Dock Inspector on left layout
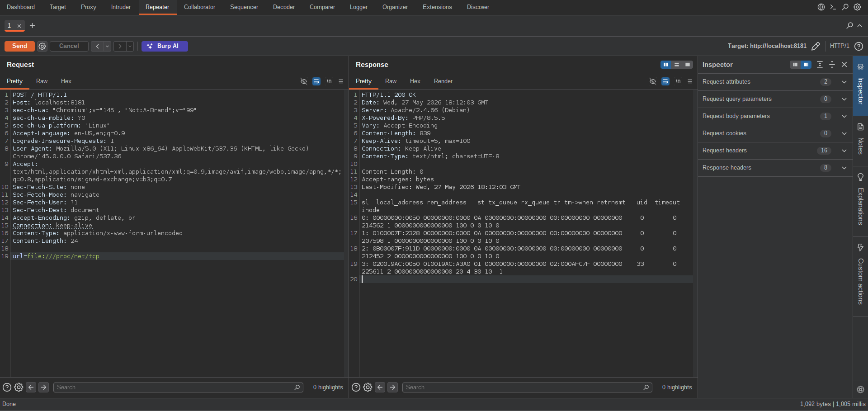This screenshot has height=411, width=868. coord(795,65)
